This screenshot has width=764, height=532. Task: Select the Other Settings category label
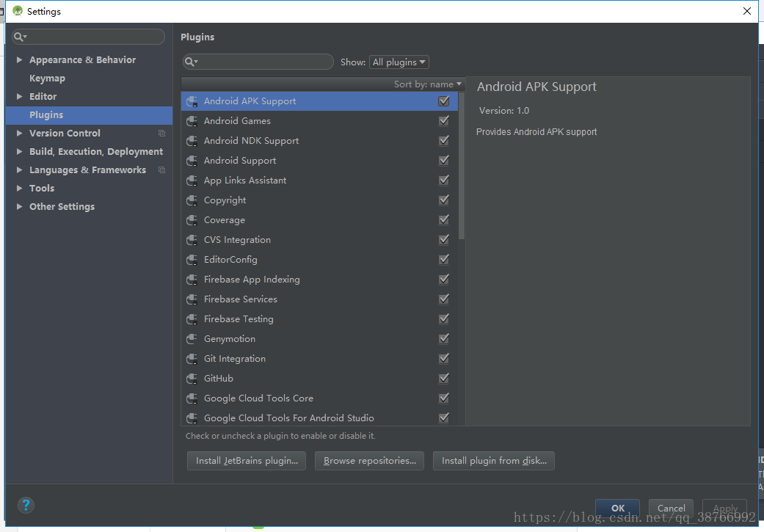point(62,207)
